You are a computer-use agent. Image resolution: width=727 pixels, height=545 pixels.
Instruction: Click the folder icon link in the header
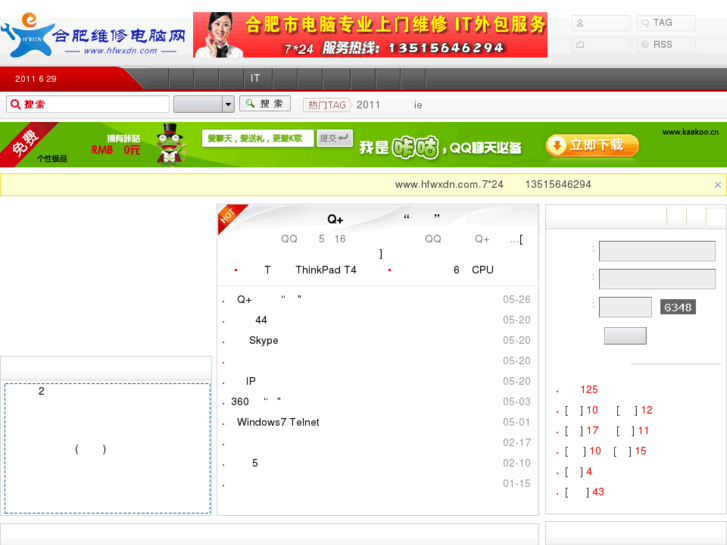click(601, 45)
